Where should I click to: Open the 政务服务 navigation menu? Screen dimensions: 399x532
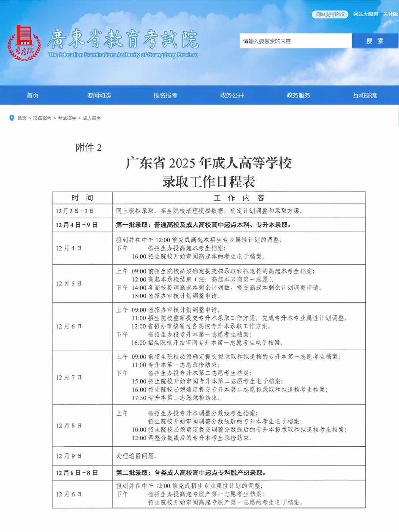pos(299,95)
